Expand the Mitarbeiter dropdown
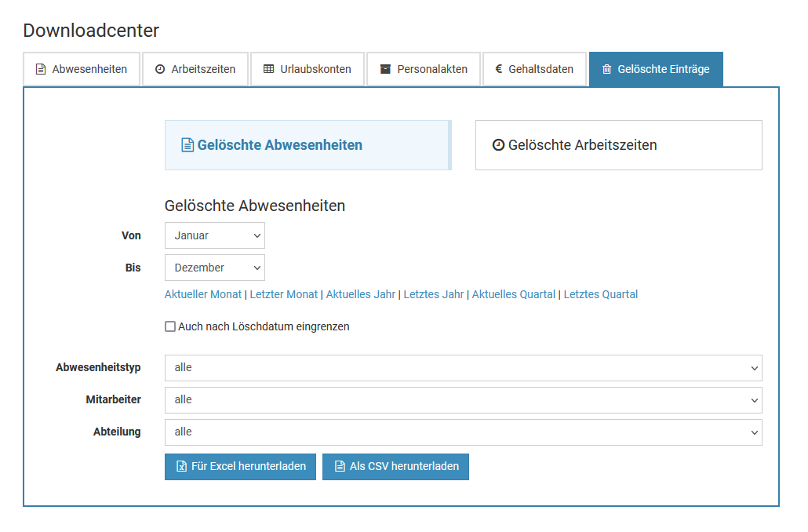The height and width of the screenshot is (532, 808). pos(463,400)
